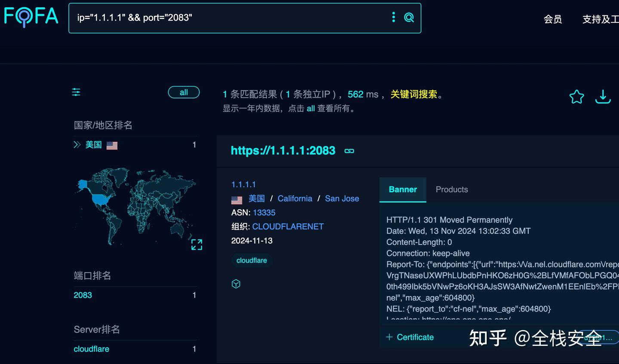This screenshot has height=364, width=619.
Task: Click the 'all' toggle above the results
Action: coord(184,92)
